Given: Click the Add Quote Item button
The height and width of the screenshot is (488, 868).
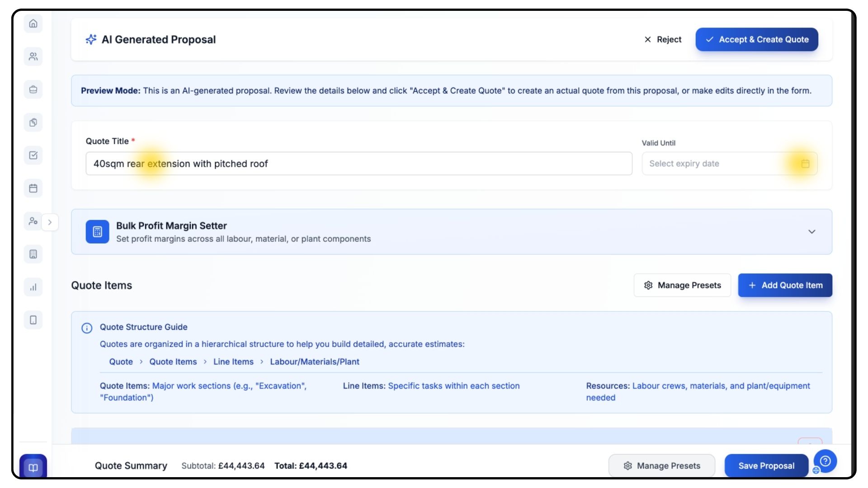Looking at the screenshot, I should tap(785, 285).
